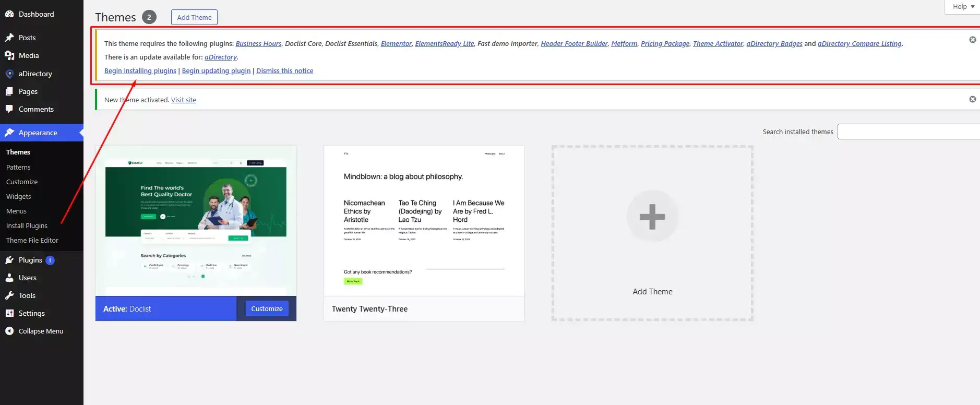Click the Add Theme button near title

click(x=194, y=17)
